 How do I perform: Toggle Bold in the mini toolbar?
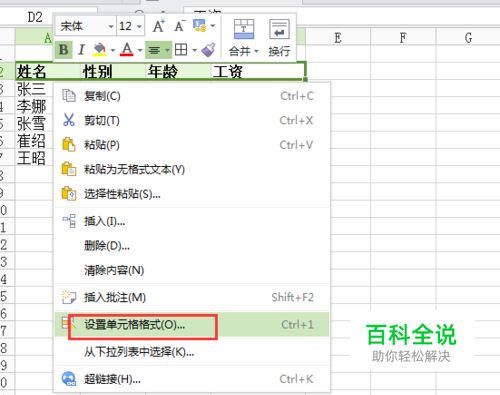[x=63, y=50]
